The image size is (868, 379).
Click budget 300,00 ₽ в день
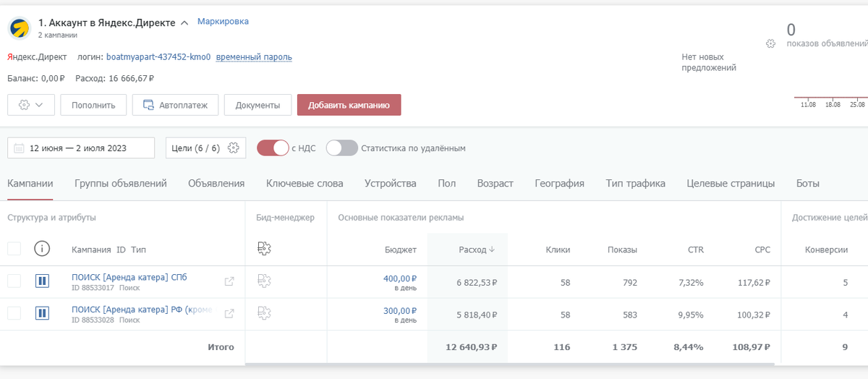point(400,315)
